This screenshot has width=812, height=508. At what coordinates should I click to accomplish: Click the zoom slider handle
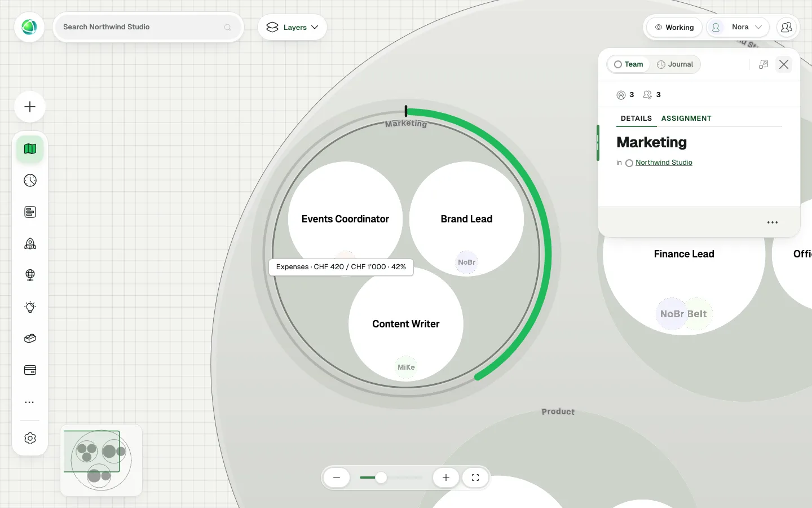tap(381, 478)
